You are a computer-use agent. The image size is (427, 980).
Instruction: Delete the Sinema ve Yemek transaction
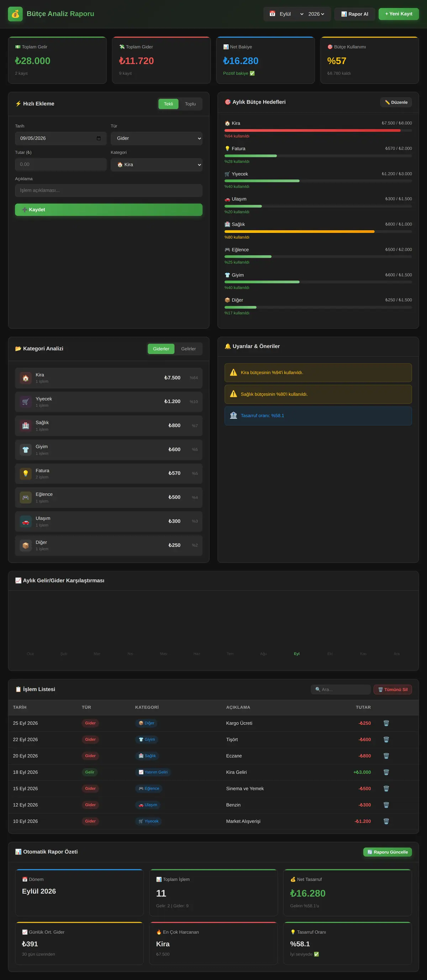pos(386,788)
